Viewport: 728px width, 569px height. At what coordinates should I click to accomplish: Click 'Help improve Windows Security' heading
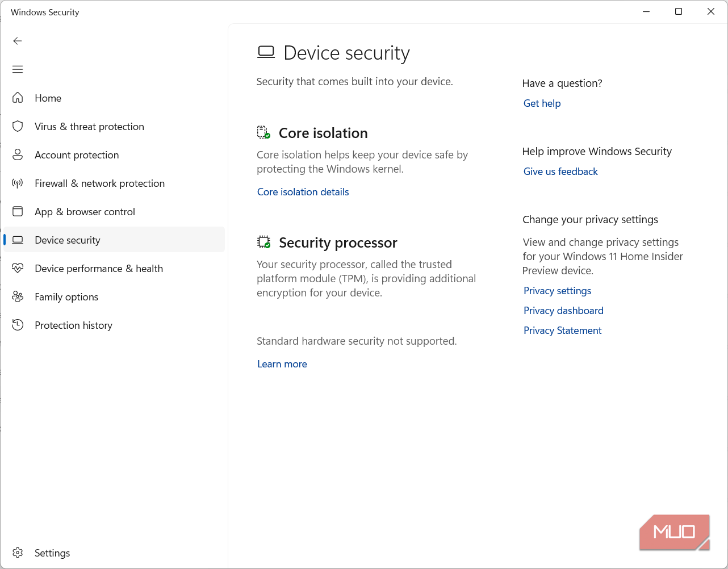597,152
